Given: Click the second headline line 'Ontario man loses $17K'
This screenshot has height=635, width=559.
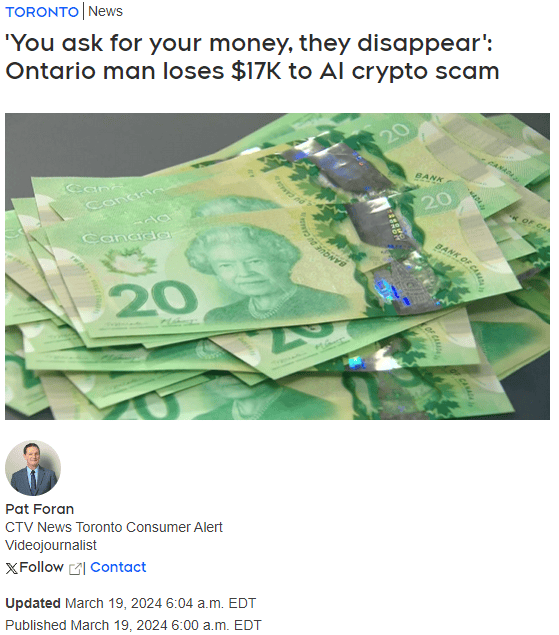Looking at the screenshot, I should click(x=143, y=71).
